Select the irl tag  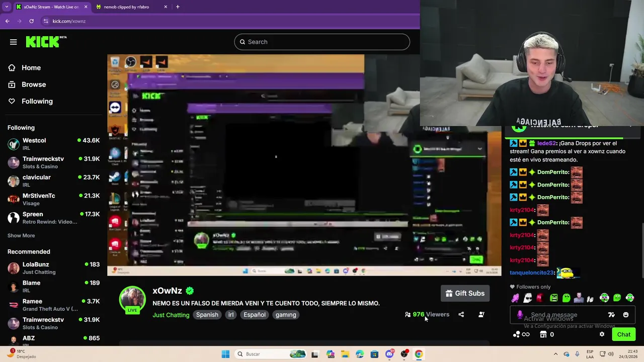pyautogui.click(x=231, y=315)
